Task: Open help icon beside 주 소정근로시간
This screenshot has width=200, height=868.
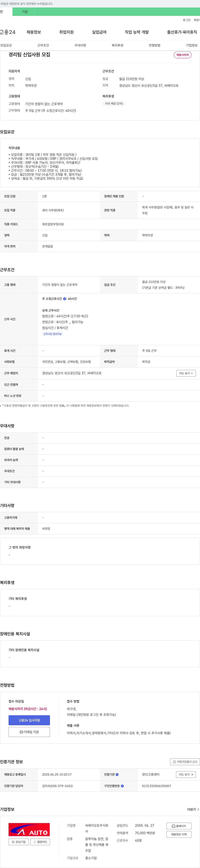Action: (65, 299)
